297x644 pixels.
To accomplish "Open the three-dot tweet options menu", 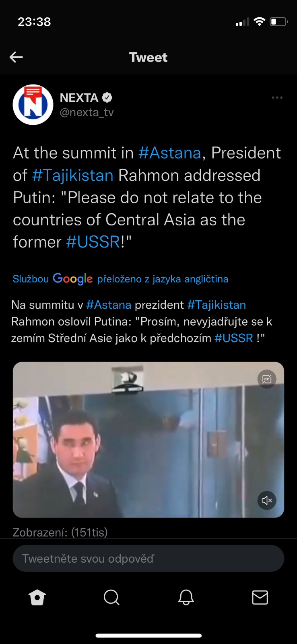I will [277, 97].
